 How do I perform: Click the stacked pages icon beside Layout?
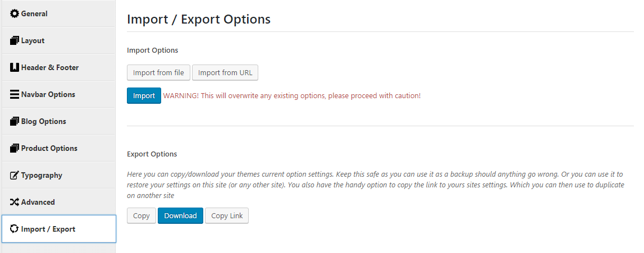[x=15, y=40]
